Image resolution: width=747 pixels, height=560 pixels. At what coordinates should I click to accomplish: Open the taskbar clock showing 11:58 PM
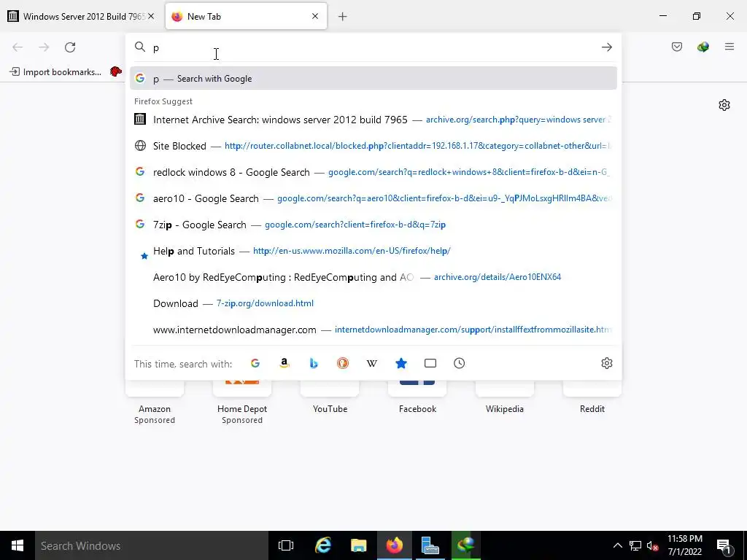pyautogui.click(x=684, y=545)
